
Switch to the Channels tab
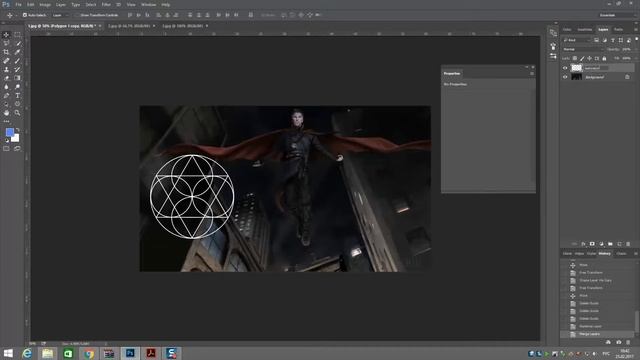click(622, 254)
